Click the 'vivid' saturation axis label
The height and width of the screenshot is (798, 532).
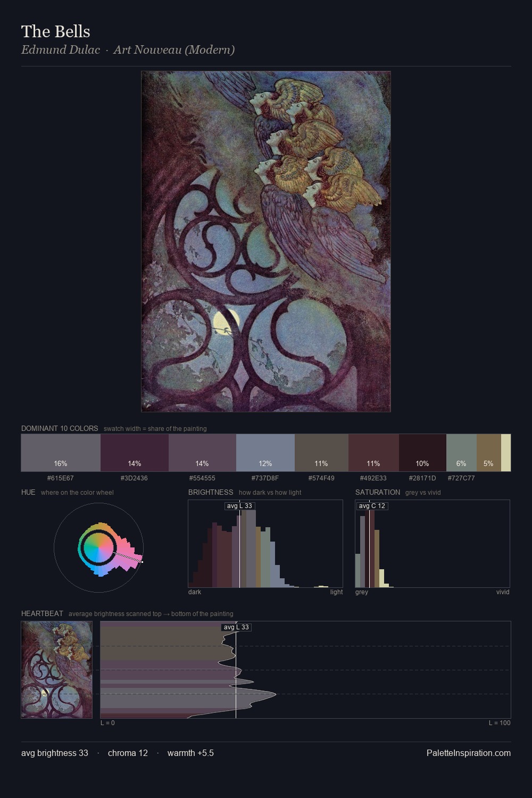pyautogui.click(x=503, y=592)
